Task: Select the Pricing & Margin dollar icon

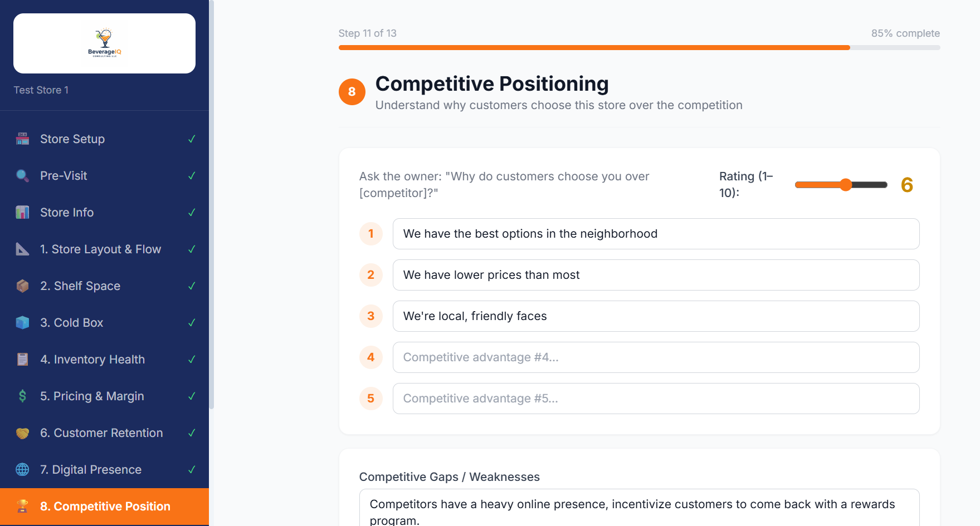Action: 22,396
